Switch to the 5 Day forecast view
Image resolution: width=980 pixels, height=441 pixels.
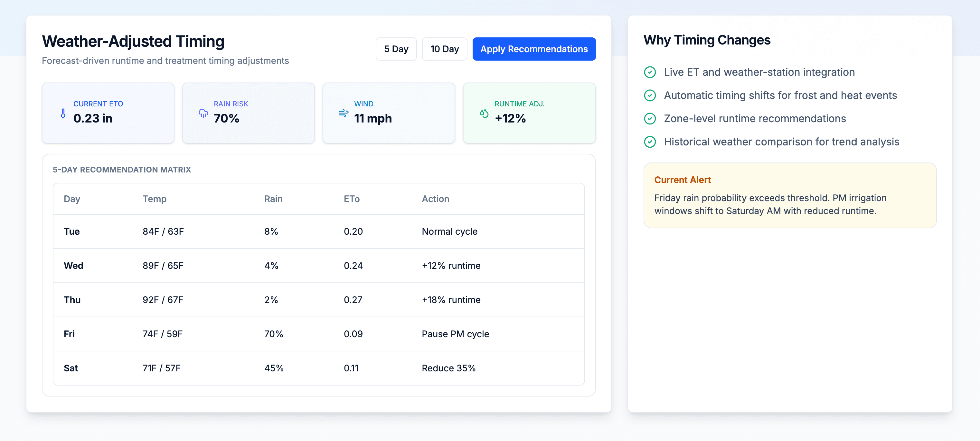396,49
